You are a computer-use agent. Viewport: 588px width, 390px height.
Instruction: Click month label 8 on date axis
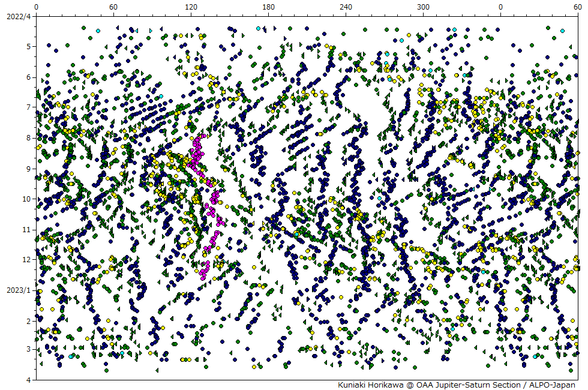(29, 138)
